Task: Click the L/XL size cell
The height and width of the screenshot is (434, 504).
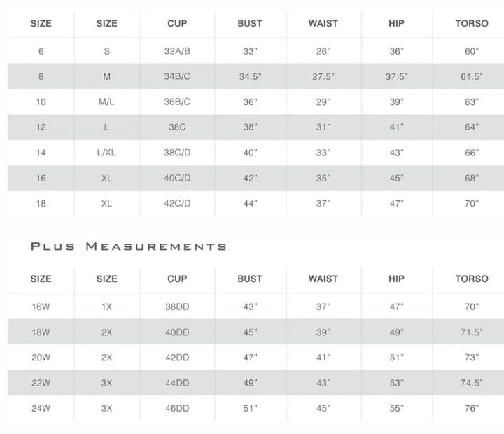Action: (x=107, y=153)
